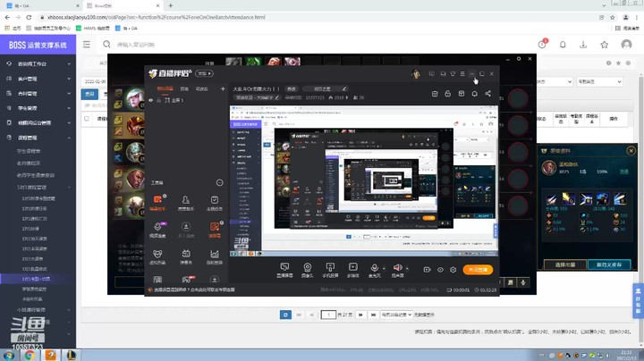The height and width of the screenshot is (361, 644).
Task: Open BOSS user avatar menu
Action: [626, 45]
